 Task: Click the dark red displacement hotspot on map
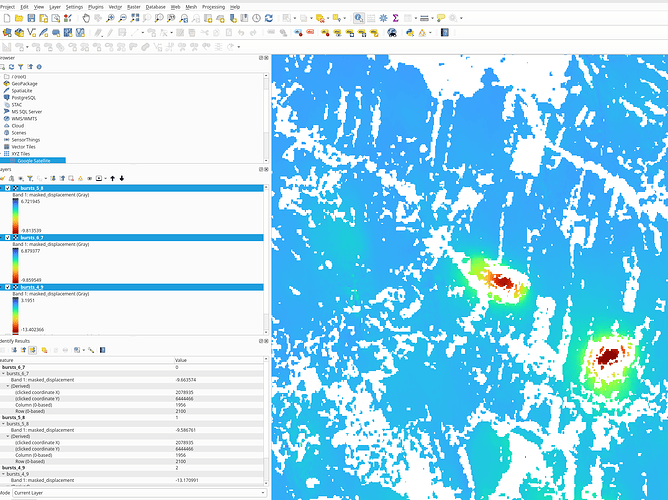(x=606, y=354)
